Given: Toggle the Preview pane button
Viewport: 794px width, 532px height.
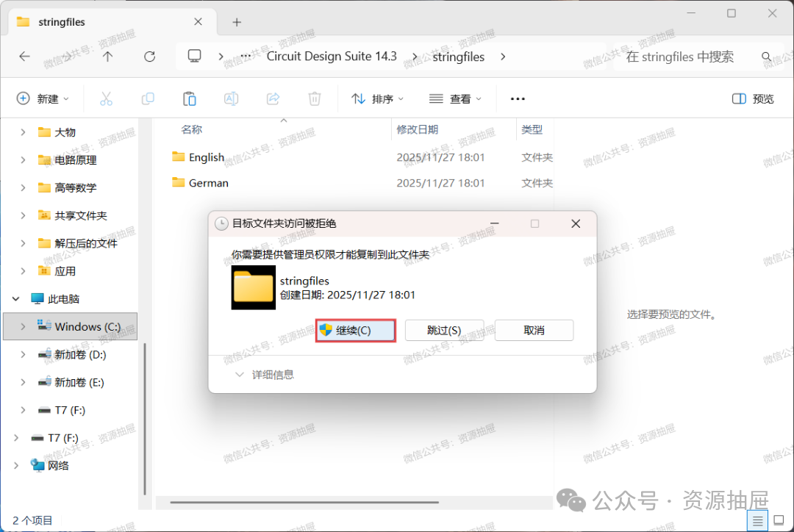Looking at the screenshot, I should [753, 98].
